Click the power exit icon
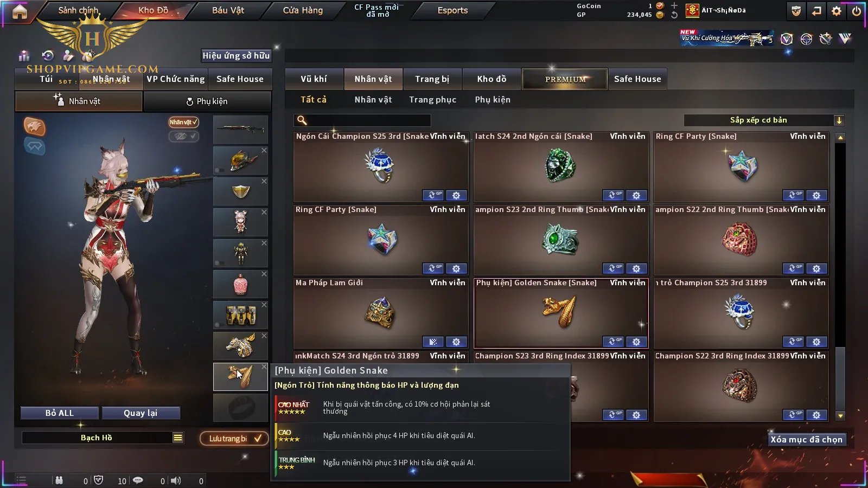Viewport: 868px width, 488px height. [857, 11]
